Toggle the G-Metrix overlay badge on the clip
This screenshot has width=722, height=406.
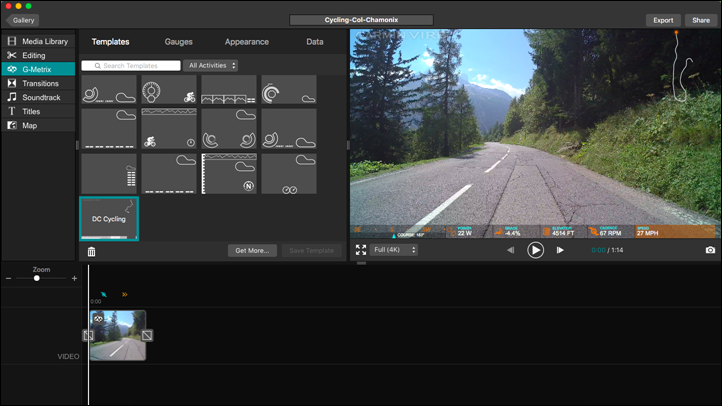99,319
